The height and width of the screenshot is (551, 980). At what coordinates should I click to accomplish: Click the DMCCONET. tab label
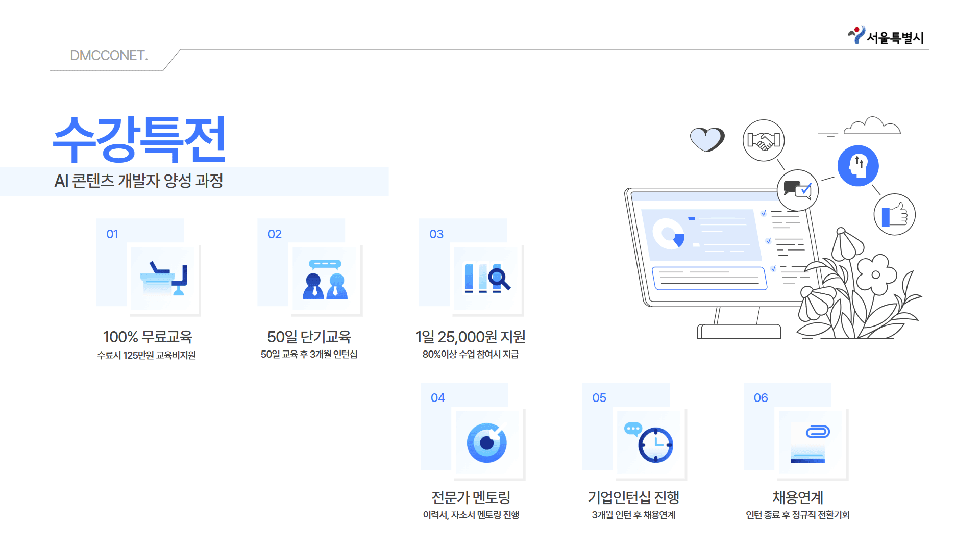109,56
